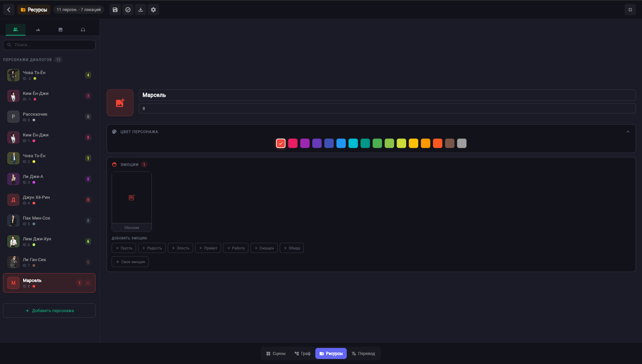Upload avatar image for Марсель
The image size is (642, 364).
coord(120,103)
